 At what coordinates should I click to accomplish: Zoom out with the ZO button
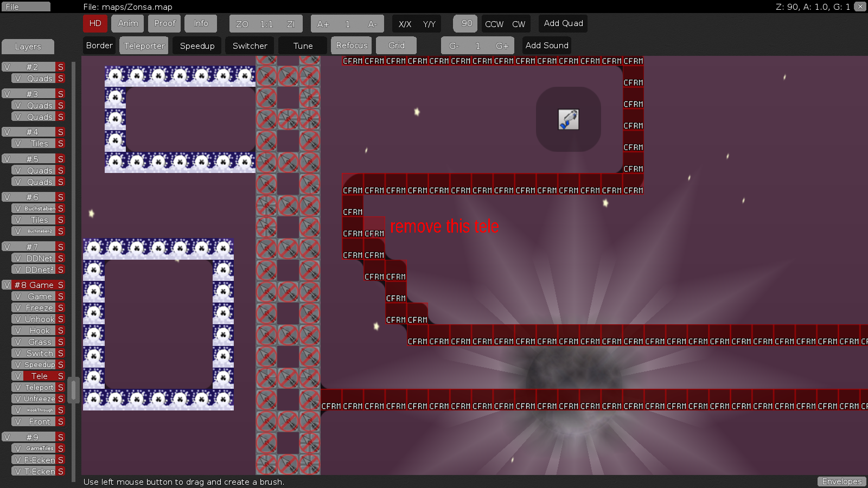(242, 24)
